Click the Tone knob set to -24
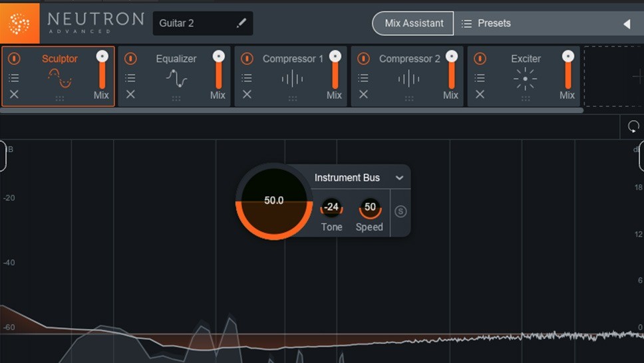This screenshot has width=644, height=363. coord(331,208)
